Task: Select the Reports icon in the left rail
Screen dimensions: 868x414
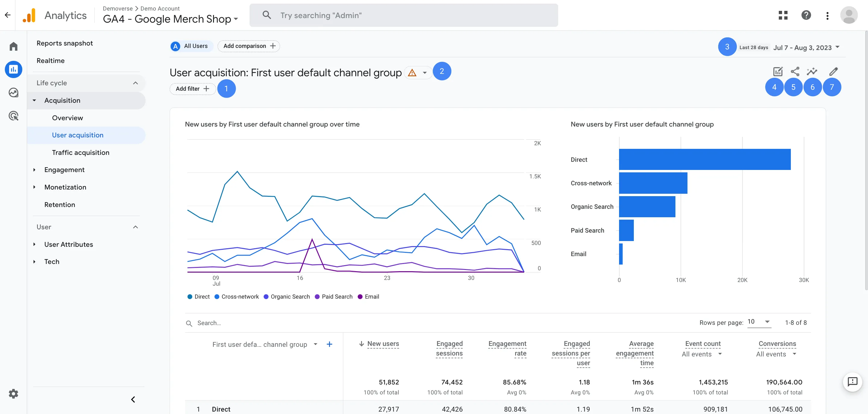Action: point(14,69)
